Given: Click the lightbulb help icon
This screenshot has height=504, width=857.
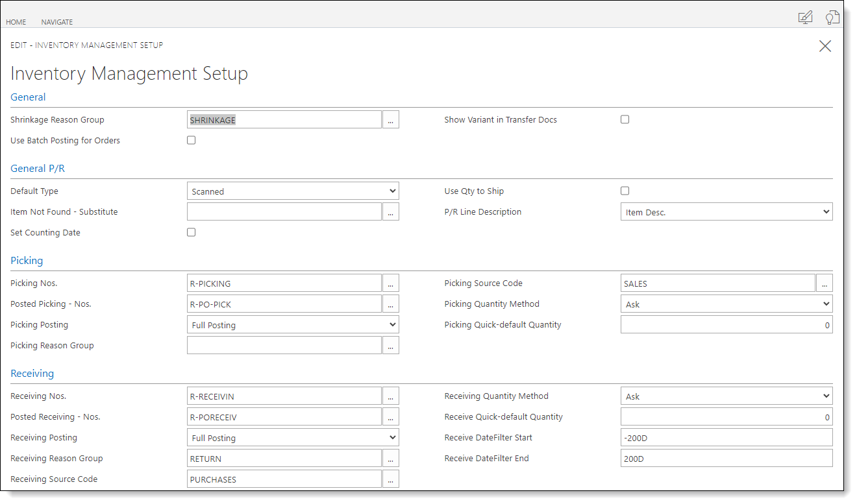Looking at the screenshot, I should point(832,18).
